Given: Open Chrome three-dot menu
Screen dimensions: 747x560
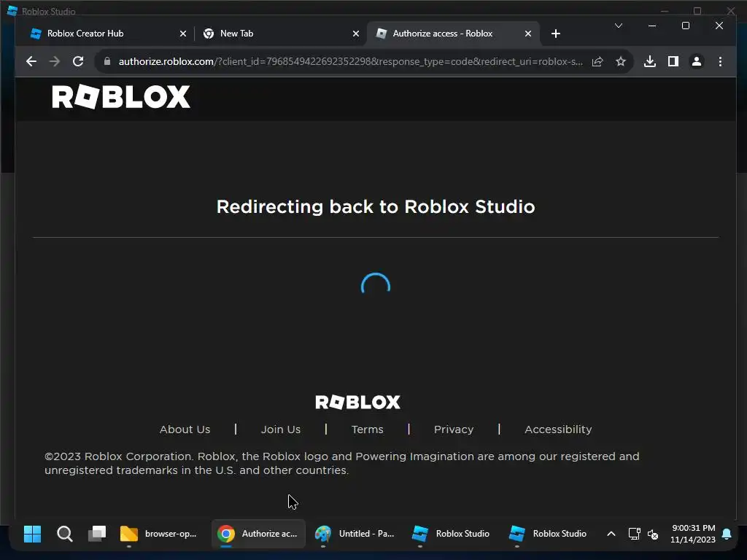Looking at the screenshot, I should tap(720, 61).
